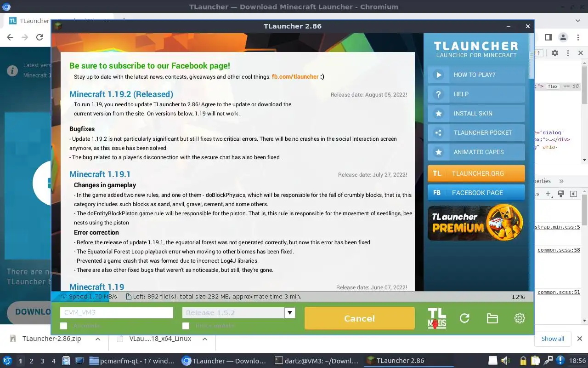Image resolution: width=588 pixels, height=368 pixels.
Task: Click the refresh versions icon
Action: coord(464,318)
